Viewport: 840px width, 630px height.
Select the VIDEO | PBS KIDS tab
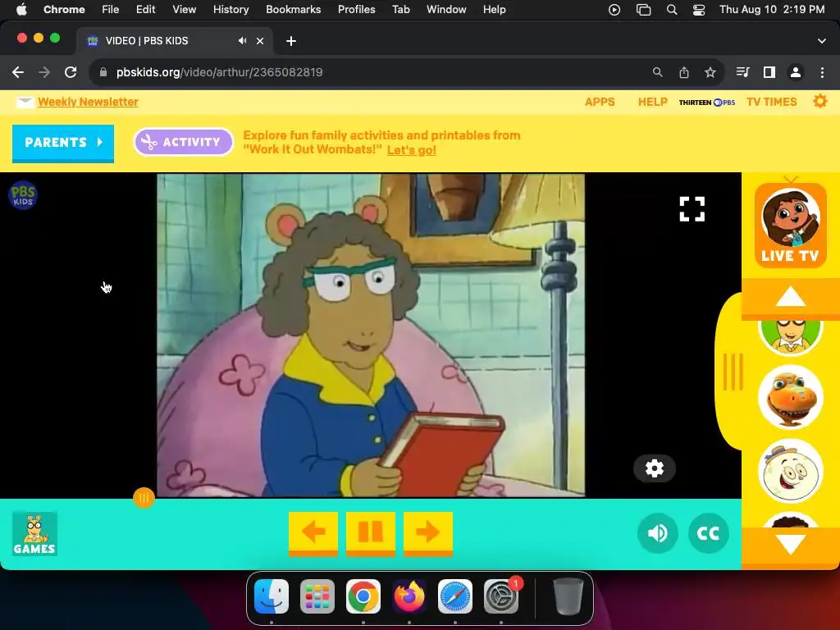point(174,41)
